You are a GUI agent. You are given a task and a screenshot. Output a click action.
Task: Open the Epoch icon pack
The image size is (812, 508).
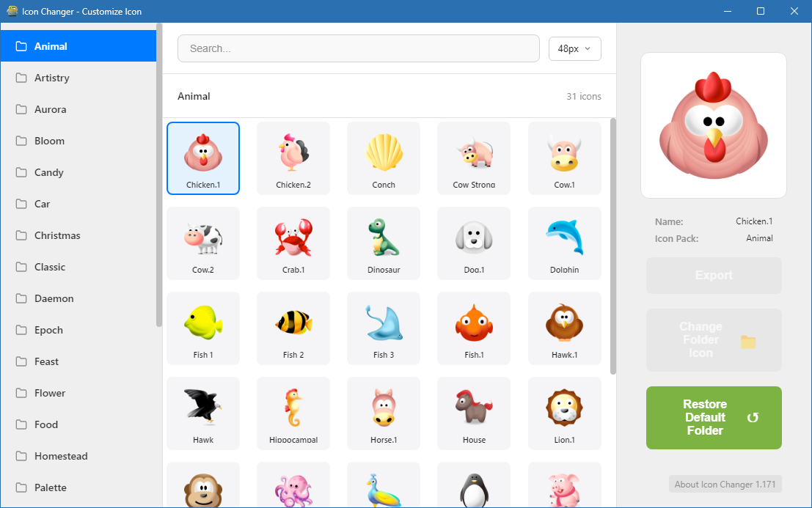(78, 330)
